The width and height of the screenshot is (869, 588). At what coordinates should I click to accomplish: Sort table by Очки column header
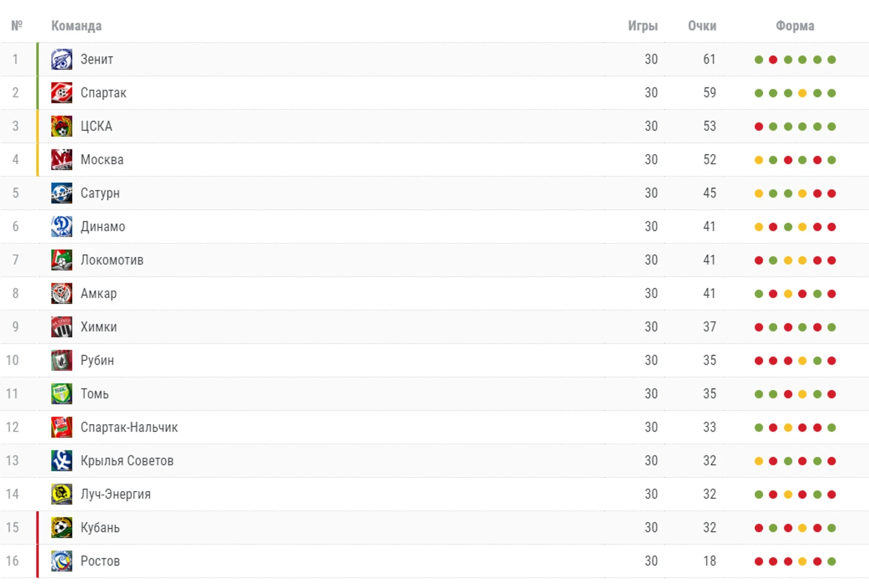click(702, 26)
